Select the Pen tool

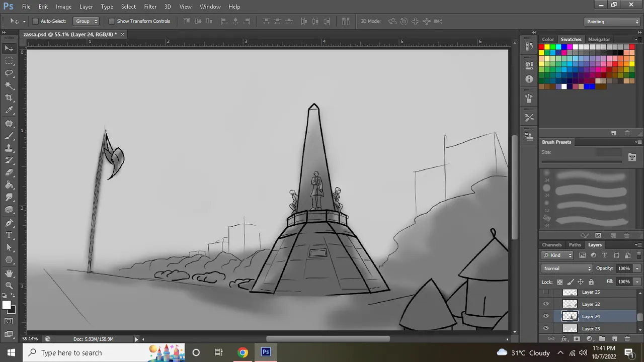[9, 223]
